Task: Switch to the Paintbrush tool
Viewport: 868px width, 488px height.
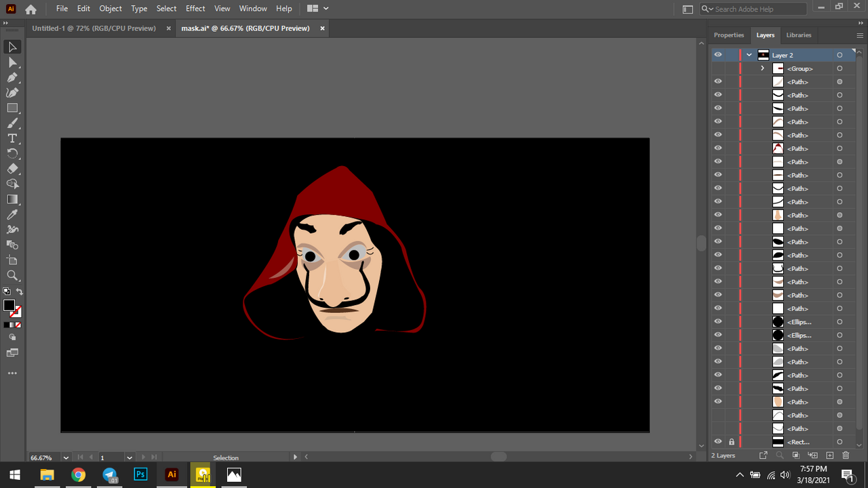Action: click(12, 123)
